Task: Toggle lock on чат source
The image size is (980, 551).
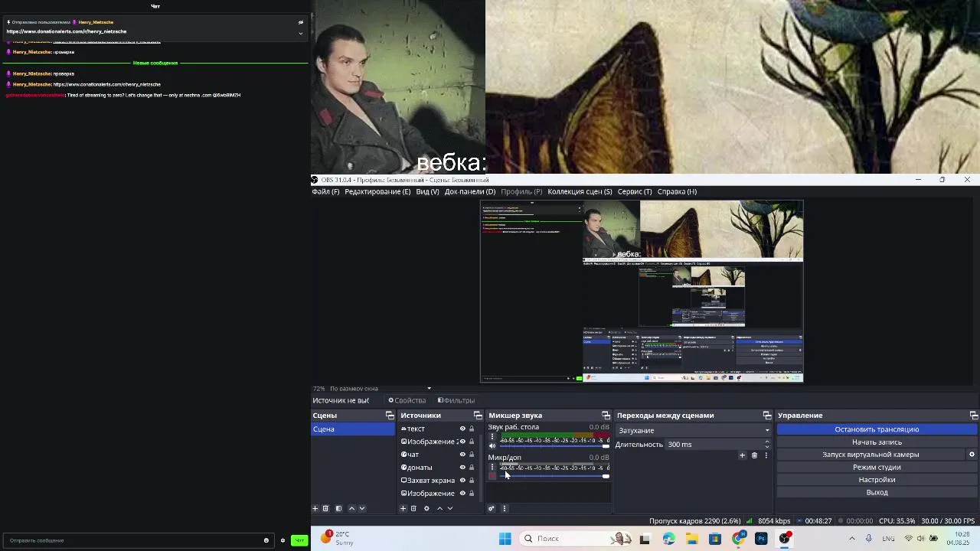Action: point(472,455)
